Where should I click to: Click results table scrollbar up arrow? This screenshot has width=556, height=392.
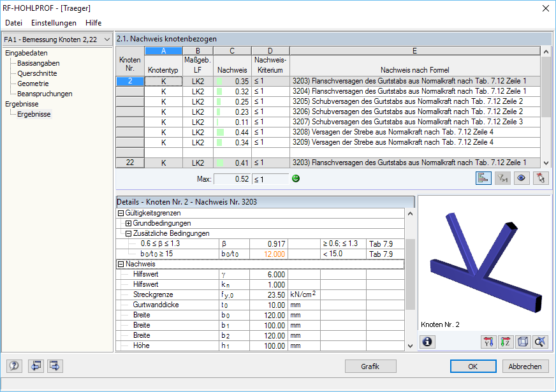(x=546, y=52)
